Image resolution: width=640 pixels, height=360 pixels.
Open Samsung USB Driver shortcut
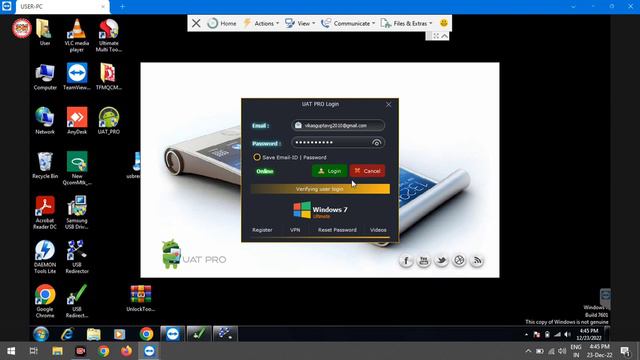[x=77, y=213]
